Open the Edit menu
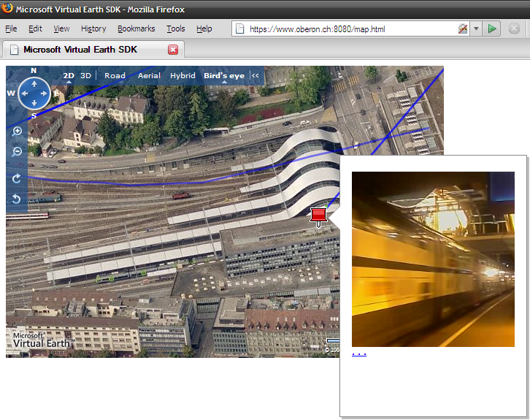This screenshot has height=420, width=530. click(x=35, y=28)
